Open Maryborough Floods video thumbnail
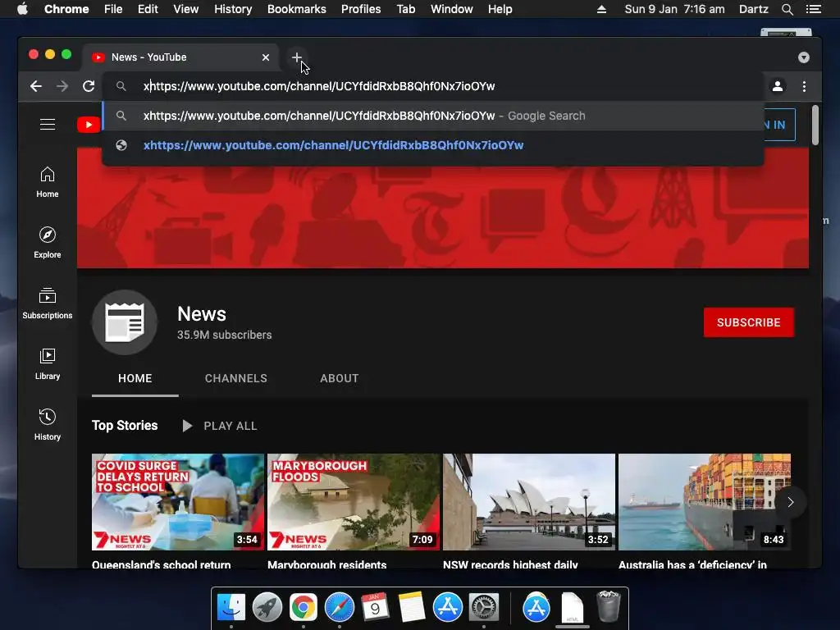840x630 pixels. tap(354, 502)
